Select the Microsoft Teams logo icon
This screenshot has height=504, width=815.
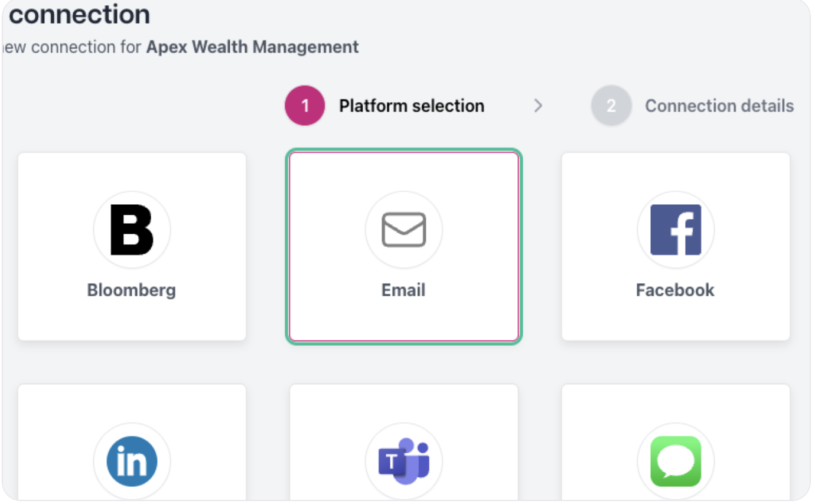tap(404, 462)
